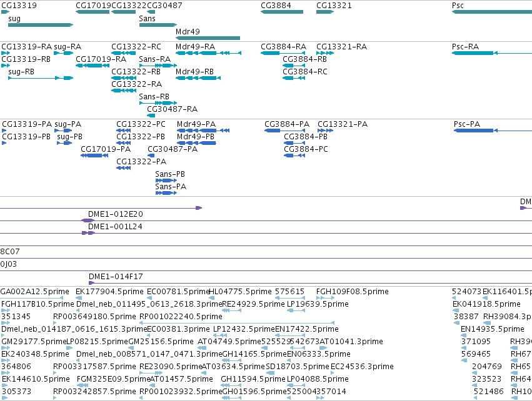532x401 pixels.
Task: Select the CG3884-RC transcript glyph
Action: click(294, 78)
